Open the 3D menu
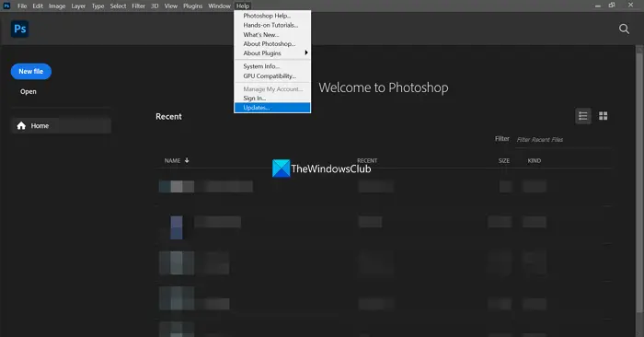Viewport: 644px width, 337px height. tap(155, 6)
